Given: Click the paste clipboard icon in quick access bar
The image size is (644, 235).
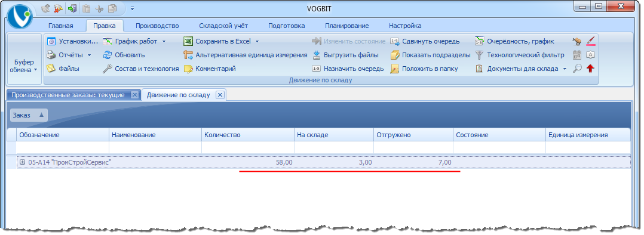Looking at the screenshot, I should pyautogui.click(x=86, y=8).
